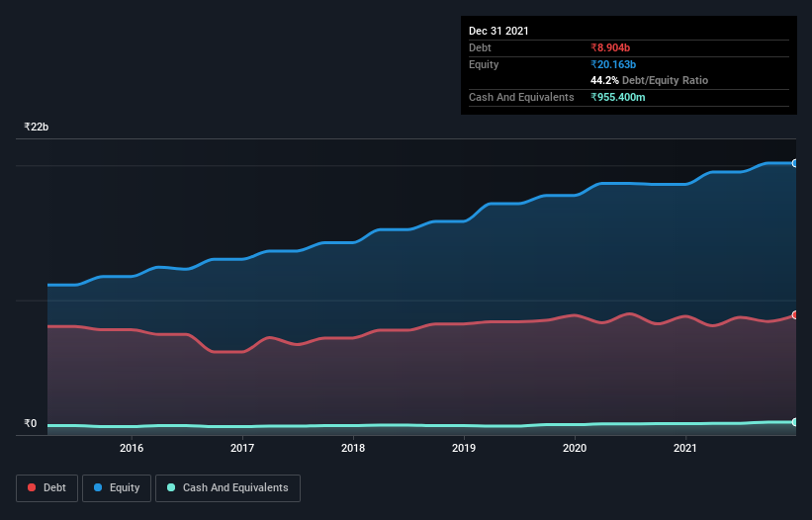The image size is (812, 520).
Task: Click the ₹22b y-axis label
Action: (x=37, y=127)
